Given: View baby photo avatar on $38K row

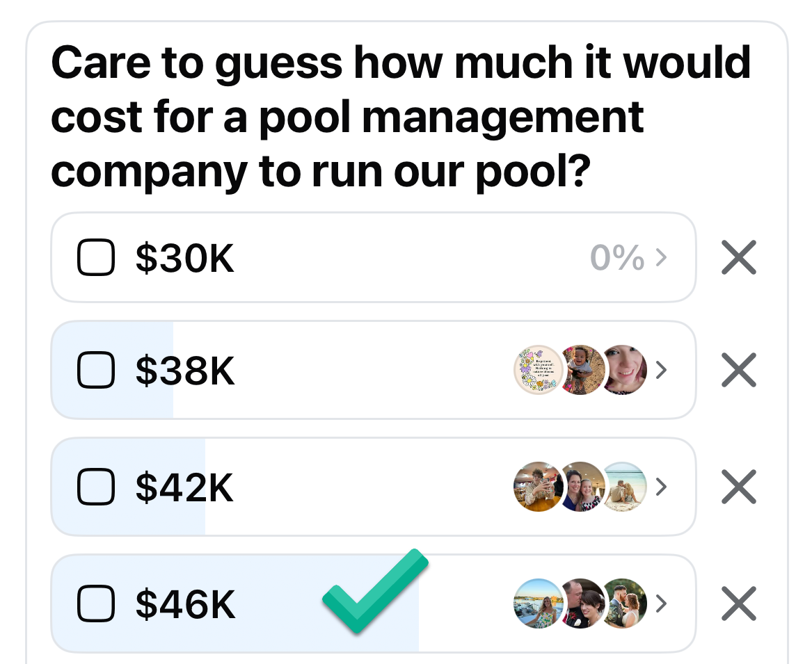Looking at the screenshot, I should pyautogui.click(x=580, y=370).
